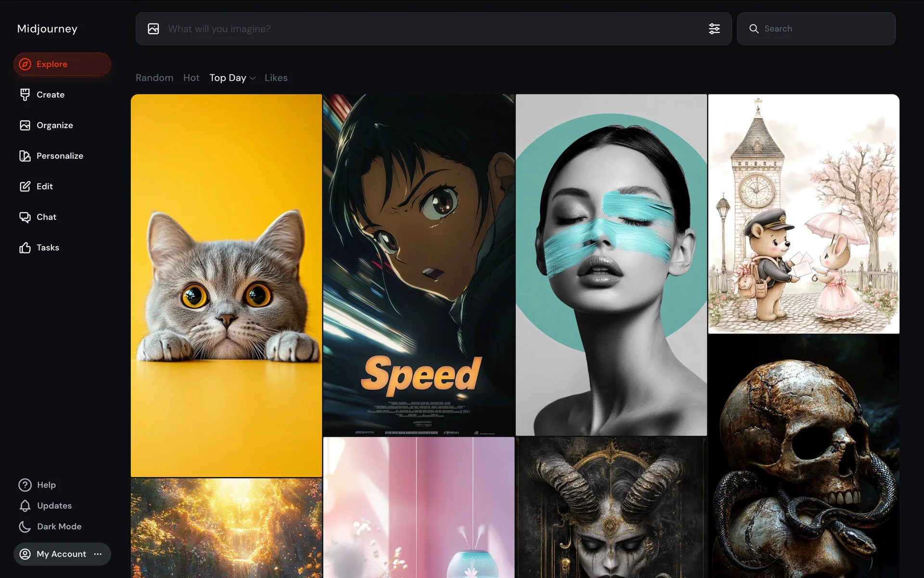Switch to the Hot tab
The image size is (924, 578).
pos(191,78)
